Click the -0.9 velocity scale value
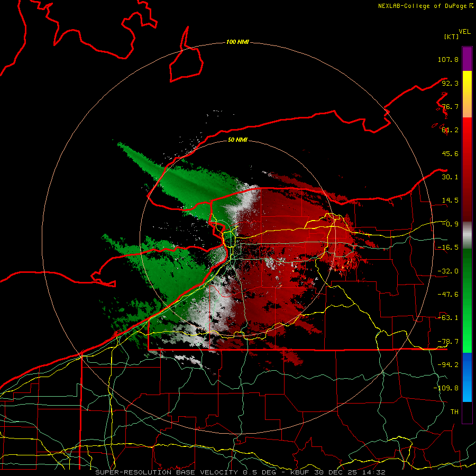The image size is (476, 476). 450,224
